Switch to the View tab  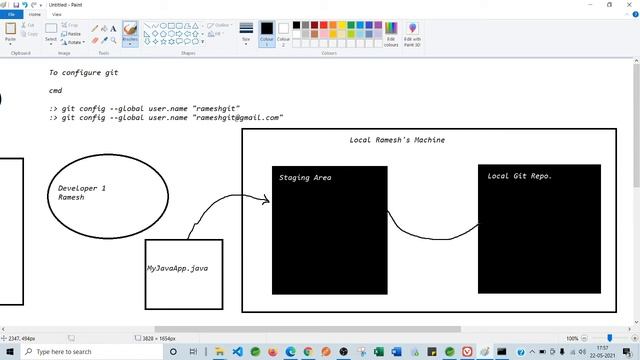57,14
